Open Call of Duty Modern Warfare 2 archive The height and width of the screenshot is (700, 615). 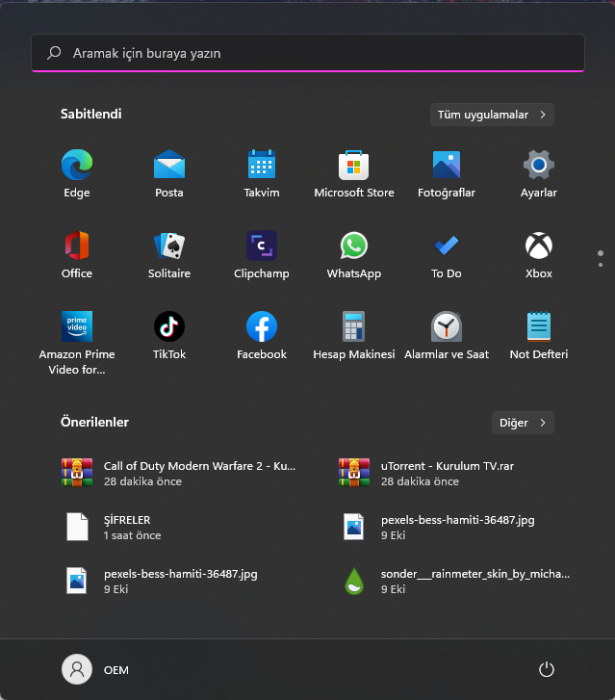(x=178, y=473)
